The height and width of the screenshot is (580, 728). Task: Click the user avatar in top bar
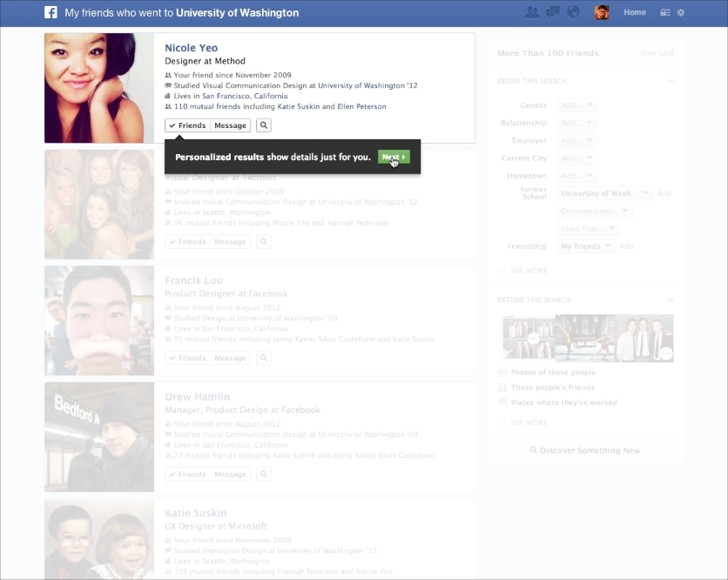(602, 12)
